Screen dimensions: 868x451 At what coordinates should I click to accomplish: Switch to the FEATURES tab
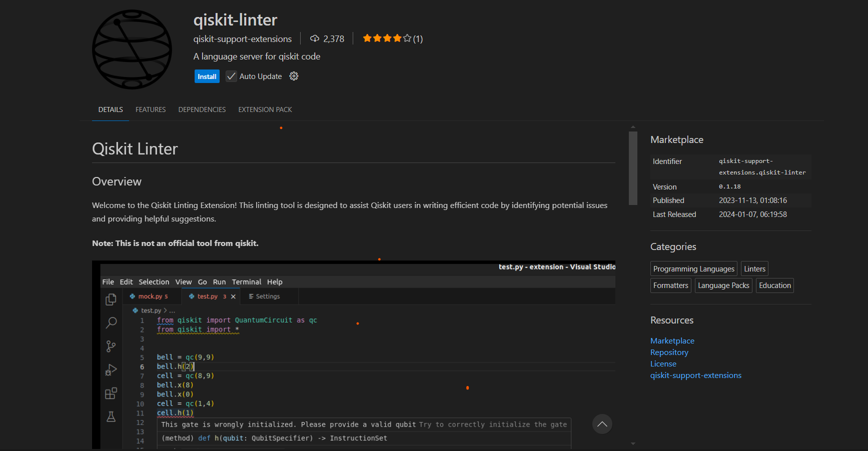[x=151, y=109]
